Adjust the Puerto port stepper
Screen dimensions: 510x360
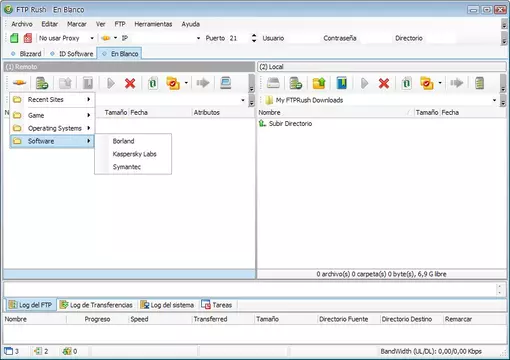tap(254, 38)
